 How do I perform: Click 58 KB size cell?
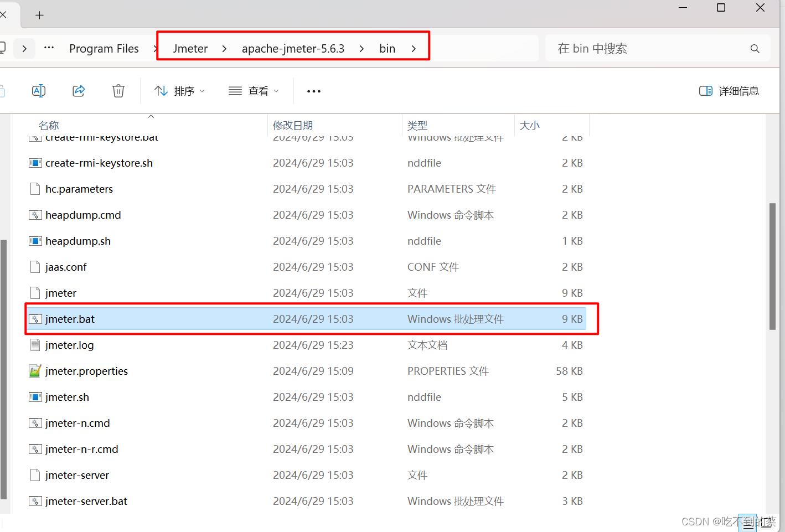pos(569,371)
